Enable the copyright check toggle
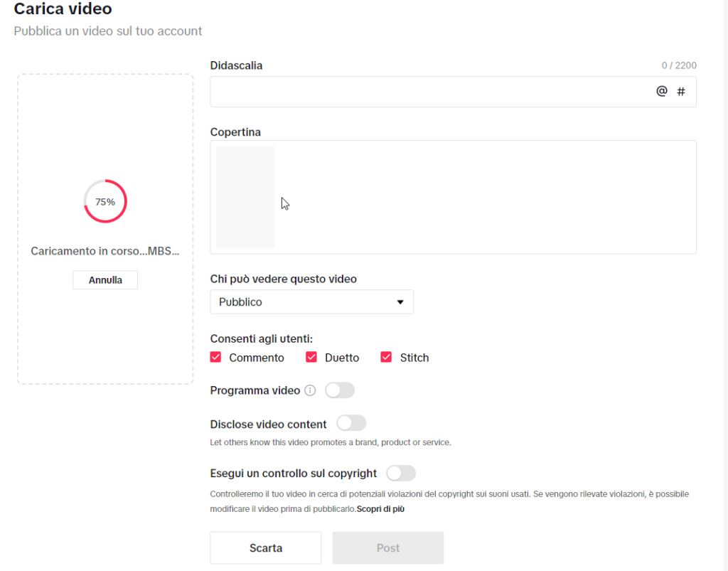 point(401,473)
